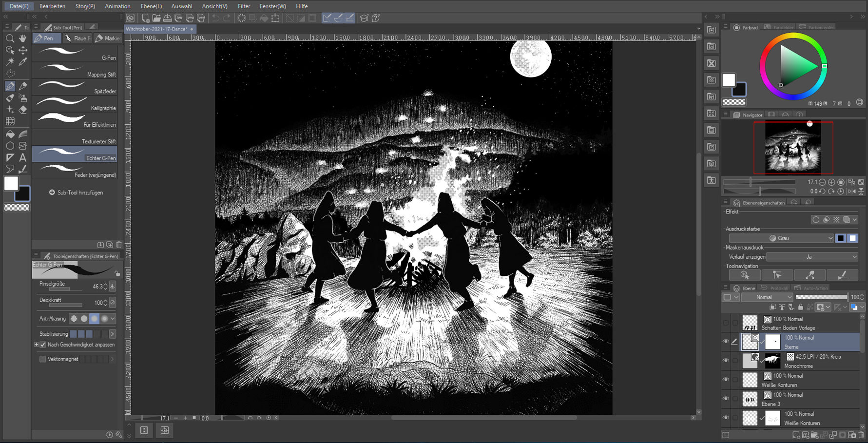Viewport: 868px width, 443px height.
Task: Expand Verlauf anzeigen Ja dropdown
Action: [x=811, y=257]
